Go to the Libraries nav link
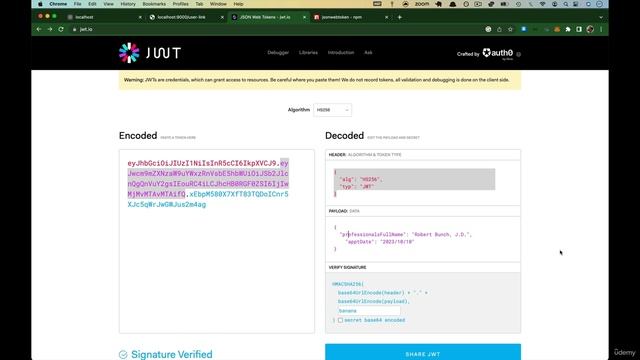 coord(308,53)
